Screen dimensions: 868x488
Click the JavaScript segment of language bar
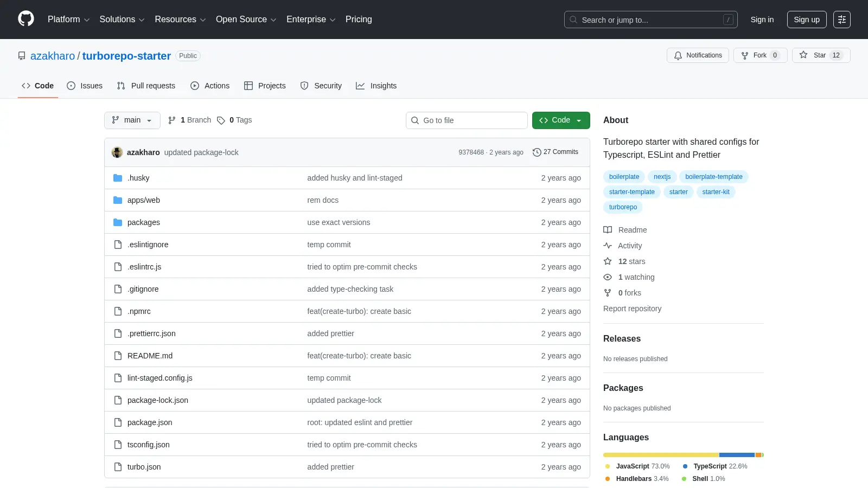point(661,455)
